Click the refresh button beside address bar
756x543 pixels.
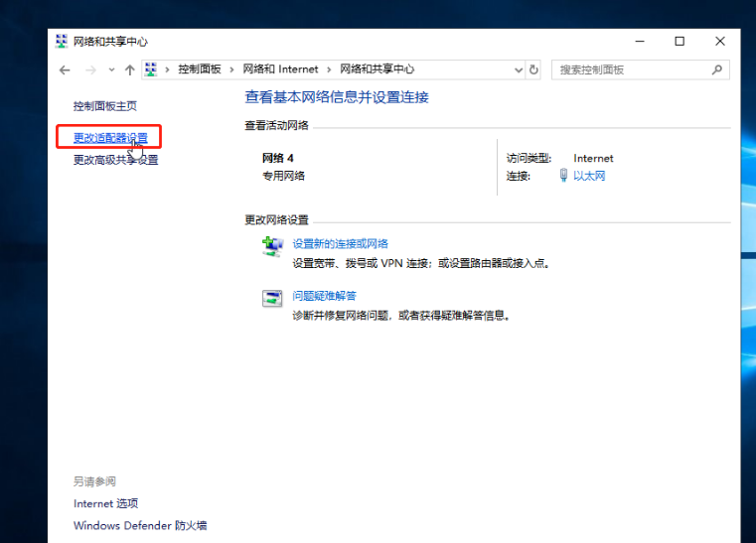click(533, 69)
